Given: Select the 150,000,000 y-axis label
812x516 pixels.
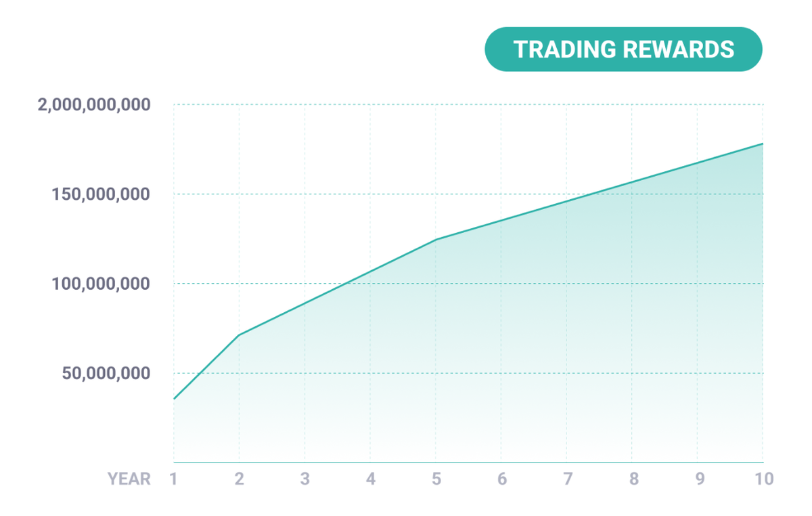Looking at the screenshot, I should click(101, 194).
